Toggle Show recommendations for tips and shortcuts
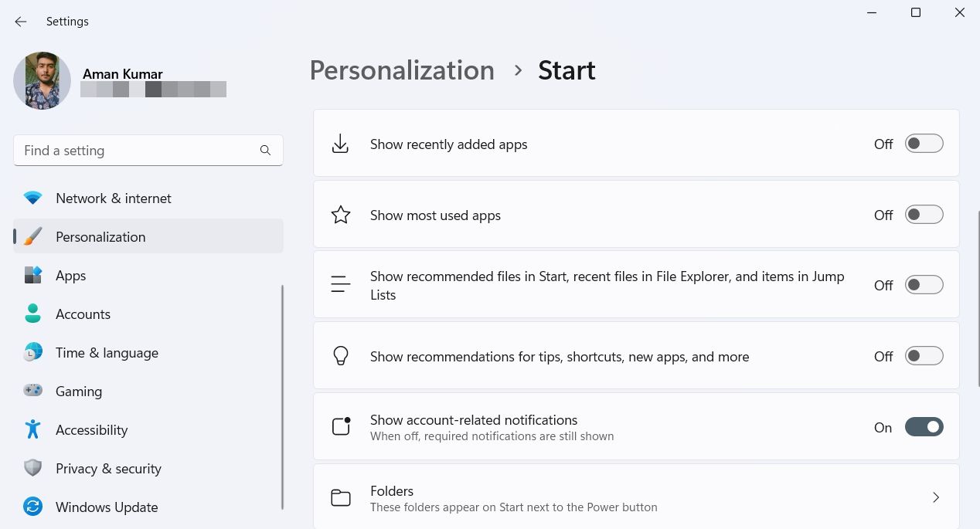 click(924, 355)
